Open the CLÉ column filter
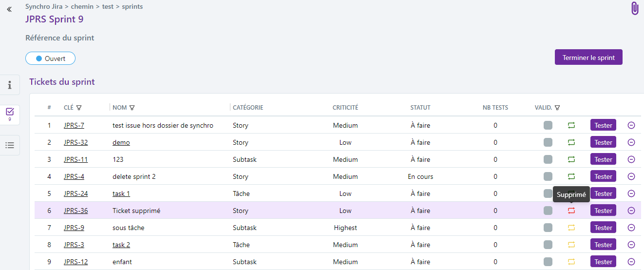The image size is (644, 270). [x=79, y=108]
